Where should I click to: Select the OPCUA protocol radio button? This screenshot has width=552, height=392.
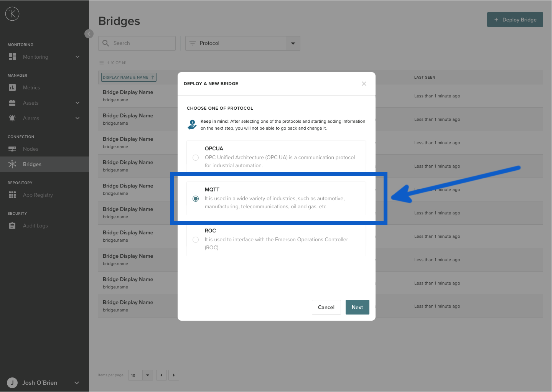196,158
